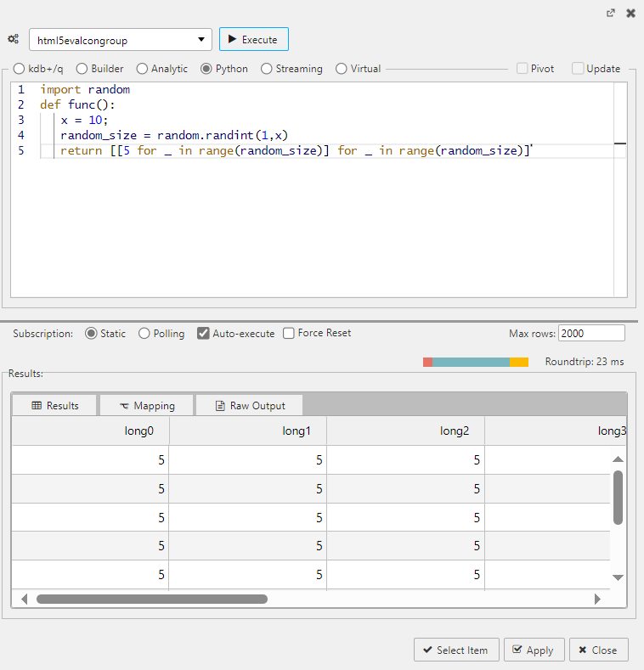Click the pop-out external window icon
Viewport: 644px width, 670px height.
tap(610, 13)
